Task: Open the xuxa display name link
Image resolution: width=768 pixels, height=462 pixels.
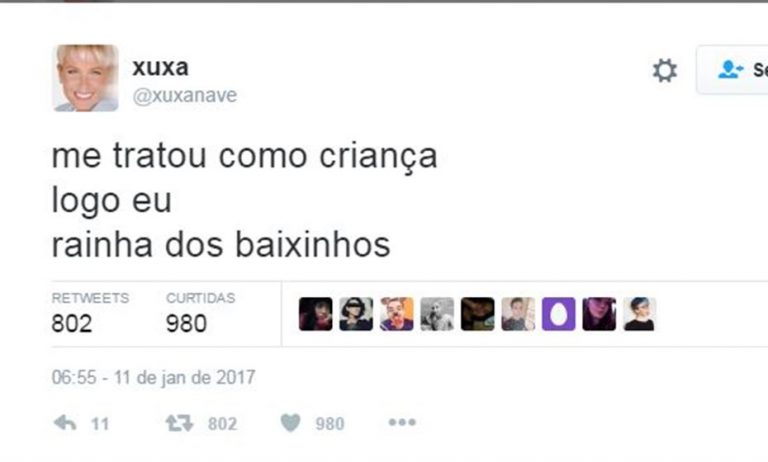Action: click(x=160, y=67)
